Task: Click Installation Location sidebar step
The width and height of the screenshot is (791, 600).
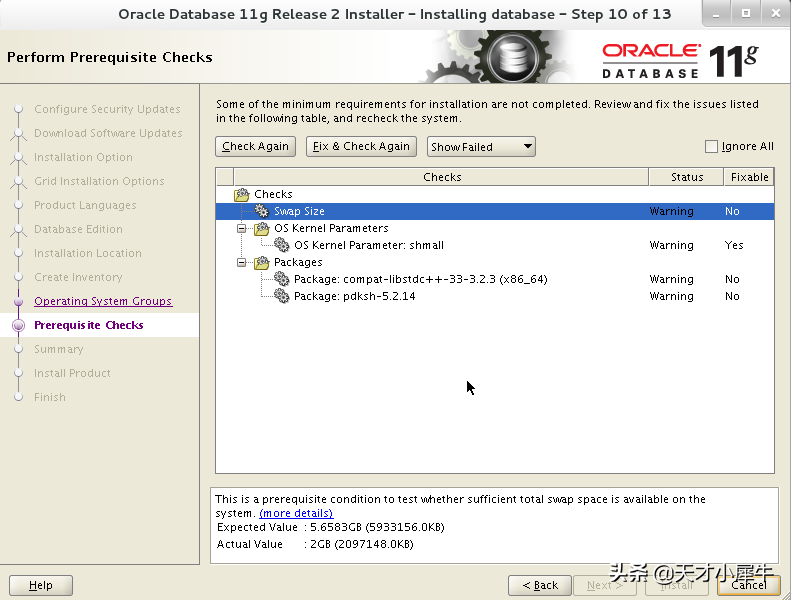Action: 88,253
